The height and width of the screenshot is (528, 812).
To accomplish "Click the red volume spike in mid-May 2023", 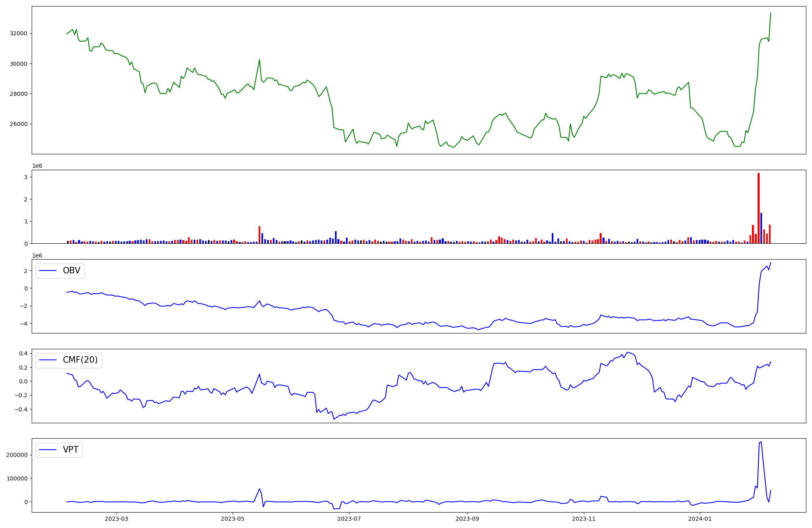I will (259, 235).
